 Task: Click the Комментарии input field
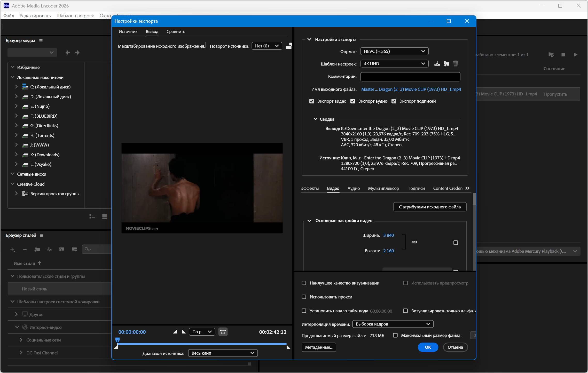coord(410,77)
